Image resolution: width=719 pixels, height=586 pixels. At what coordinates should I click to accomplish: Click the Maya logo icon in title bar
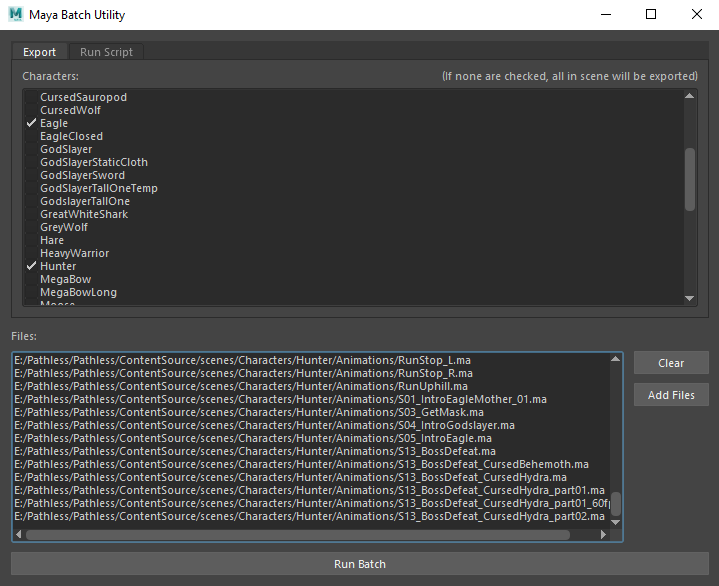click(17, 15)
